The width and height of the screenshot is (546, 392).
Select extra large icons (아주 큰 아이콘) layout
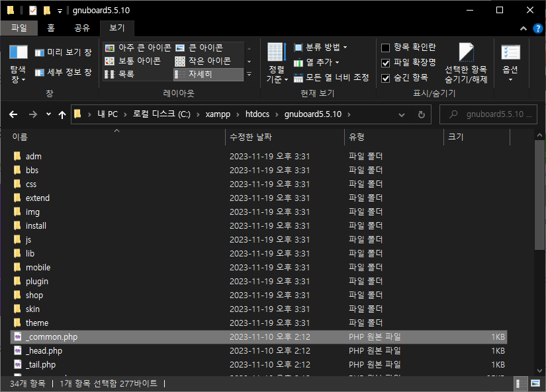[138, 48]
